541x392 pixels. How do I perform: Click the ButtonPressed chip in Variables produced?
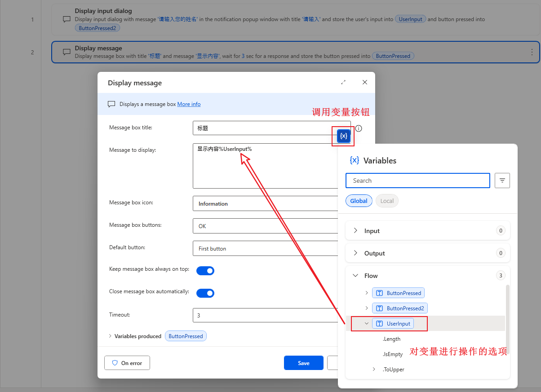tap(186, 336)
